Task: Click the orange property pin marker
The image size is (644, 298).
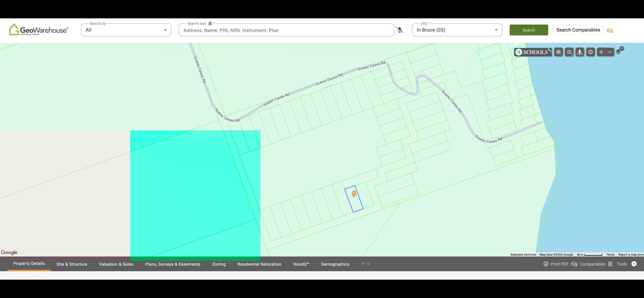Action: tap(354, 194)
